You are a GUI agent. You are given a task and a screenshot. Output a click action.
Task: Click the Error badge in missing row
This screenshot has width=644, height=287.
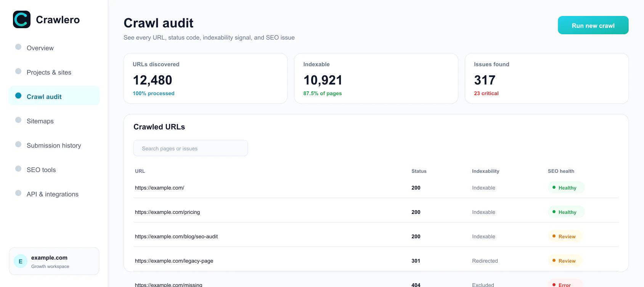(565, 284)
